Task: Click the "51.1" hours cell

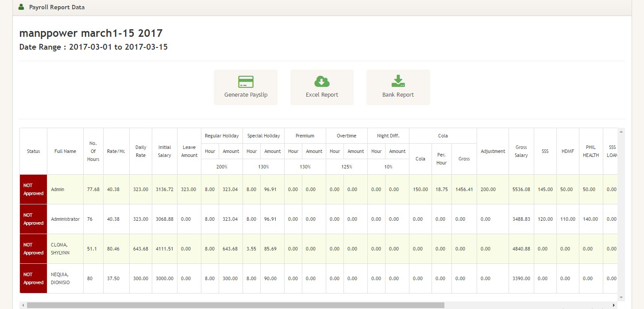Action: [x=93, y=249]
